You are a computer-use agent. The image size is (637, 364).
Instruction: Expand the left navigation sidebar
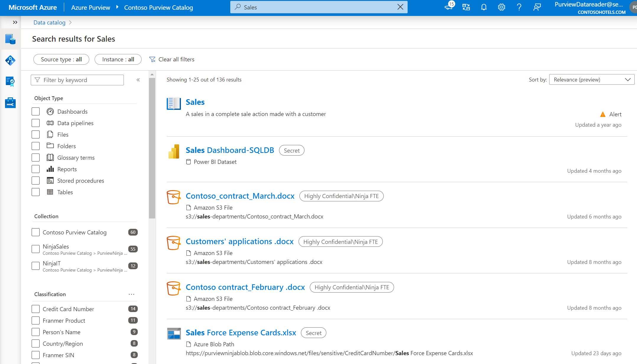point(15,22)
